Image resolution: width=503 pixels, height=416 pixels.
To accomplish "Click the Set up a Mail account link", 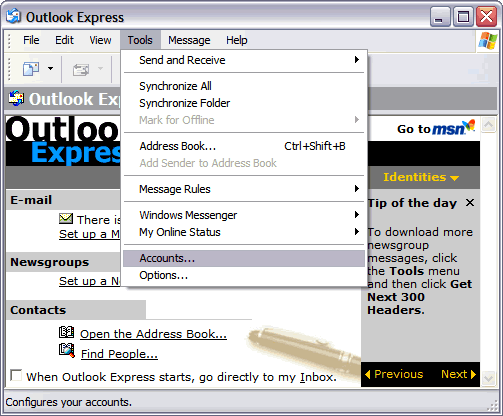I will pyautogui.click(x=89, y=234).
